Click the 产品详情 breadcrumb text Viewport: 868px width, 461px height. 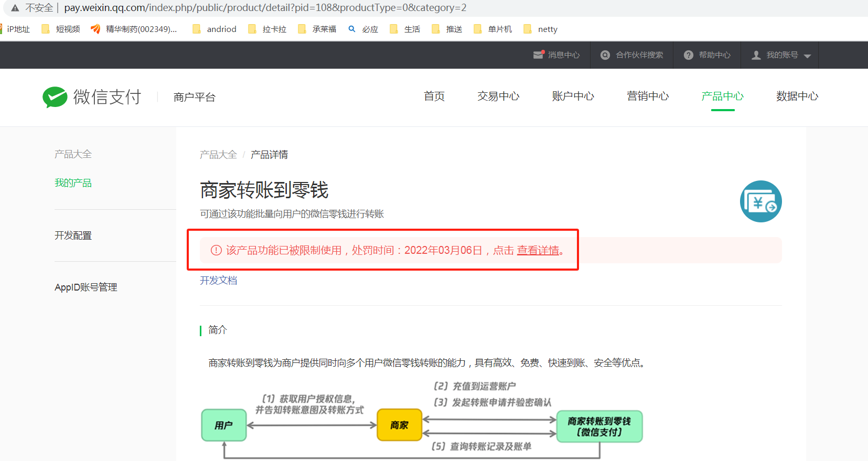point(269,155)
